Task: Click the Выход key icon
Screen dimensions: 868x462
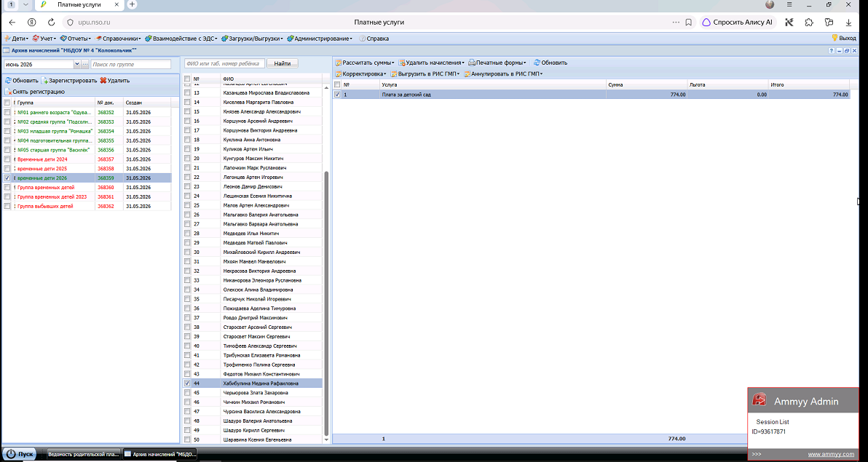Action: 835,38
